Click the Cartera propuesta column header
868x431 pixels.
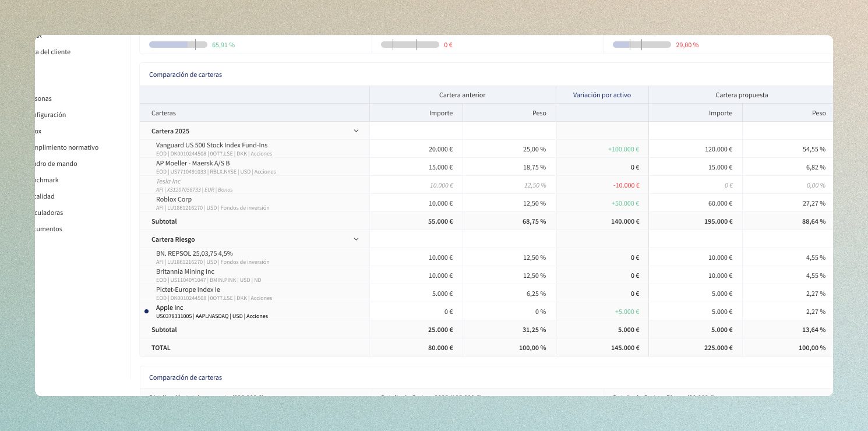click(741, 95)
